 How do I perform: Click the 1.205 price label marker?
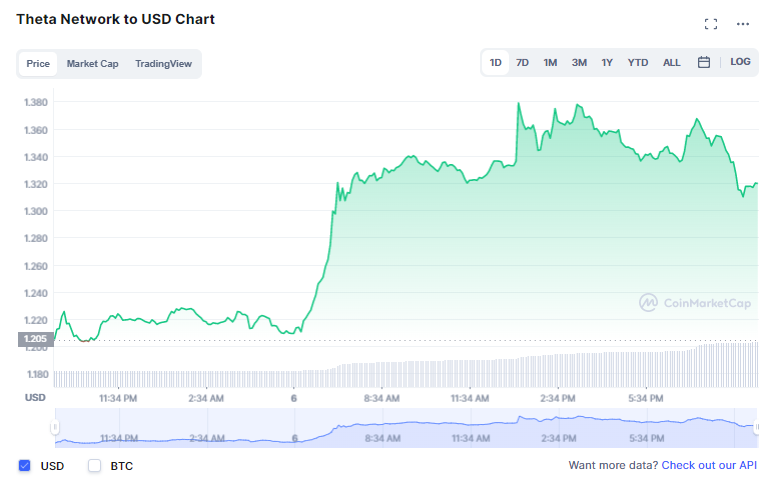point(36,339)
